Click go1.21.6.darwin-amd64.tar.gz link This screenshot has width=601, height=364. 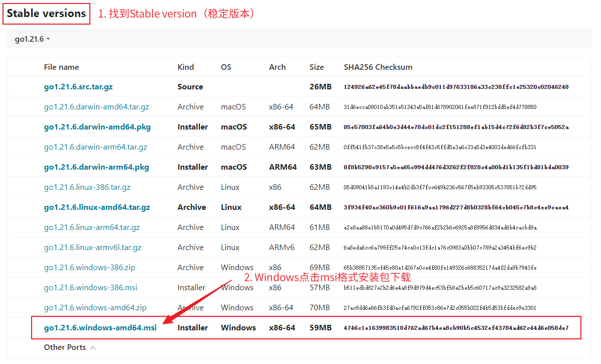96,107
